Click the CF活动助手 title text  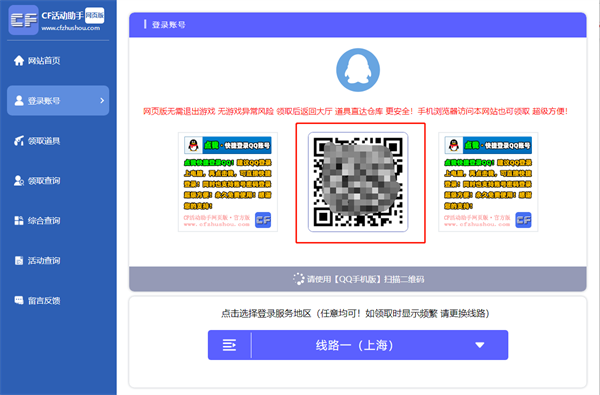62,16
